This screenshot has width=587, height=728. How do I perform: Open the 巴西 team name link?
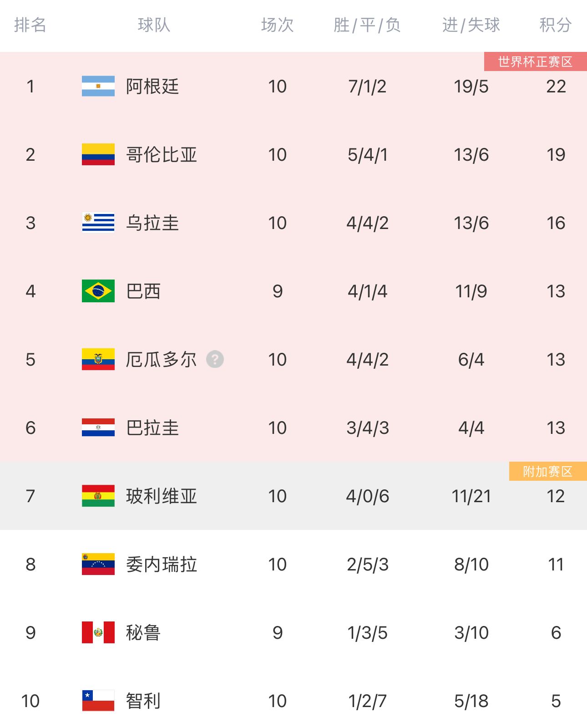click(x=143, y=291)
